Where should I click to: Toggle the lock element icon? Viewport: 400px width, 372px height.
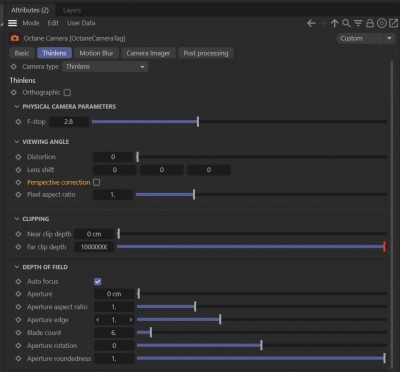click(x=370, y=23)
